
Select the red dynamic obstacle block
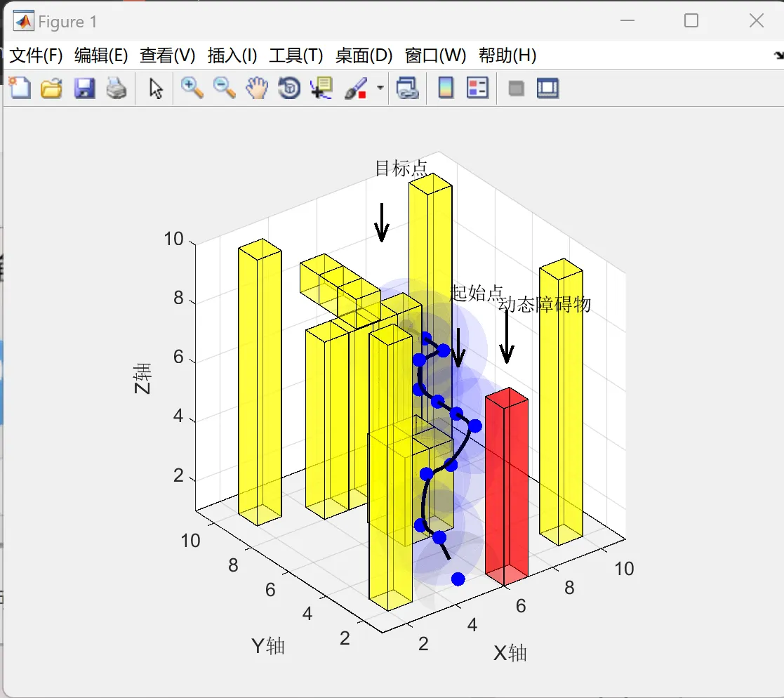(x=507, y=485)
